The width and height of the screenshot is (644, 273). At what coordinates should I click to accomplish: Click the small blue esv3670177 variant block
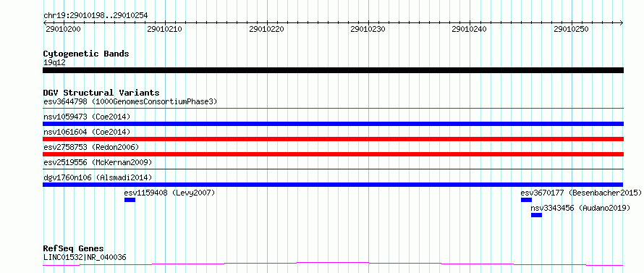(x=526, y=200)
